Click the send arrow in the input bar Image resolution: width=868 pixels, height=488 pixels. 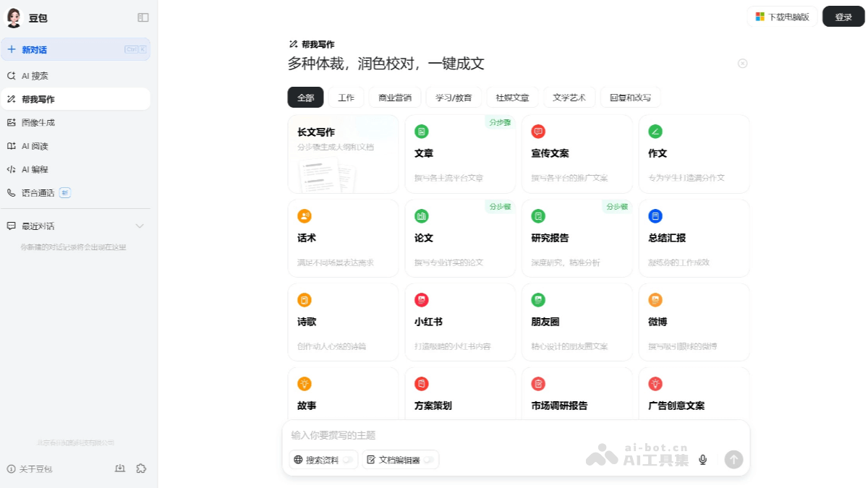[x=733, y=459]
